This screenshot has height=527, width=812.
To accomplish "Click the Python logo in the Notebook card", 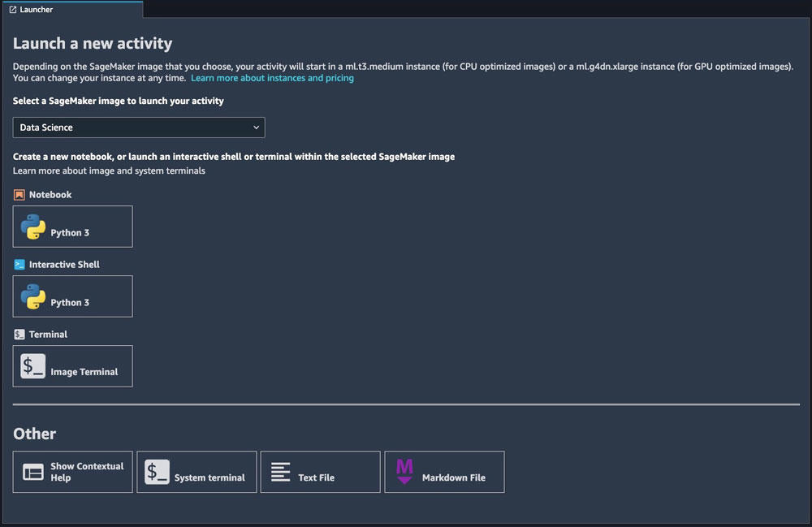I will tap(33, 227).
